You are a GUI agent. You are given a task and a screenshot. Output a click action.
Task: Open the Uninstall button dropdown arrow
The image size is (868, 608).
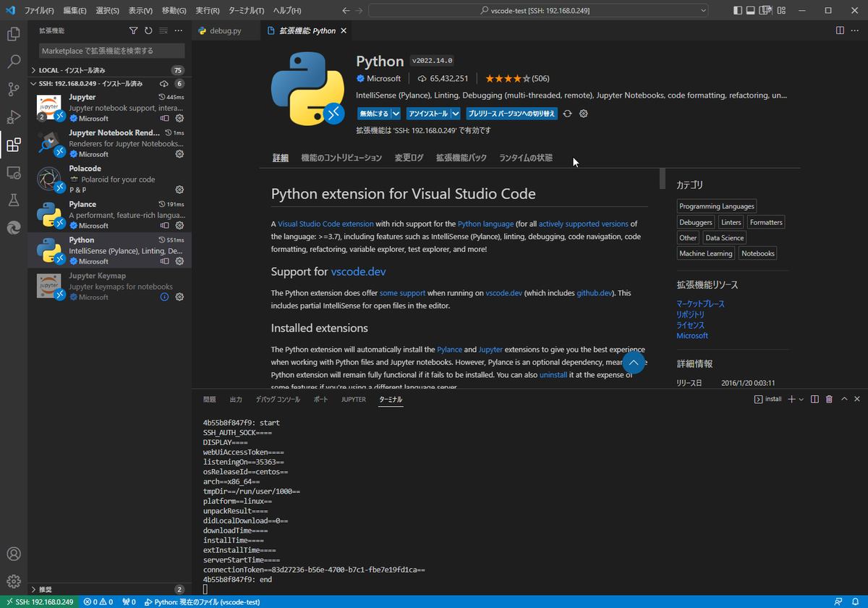point(455,114)
